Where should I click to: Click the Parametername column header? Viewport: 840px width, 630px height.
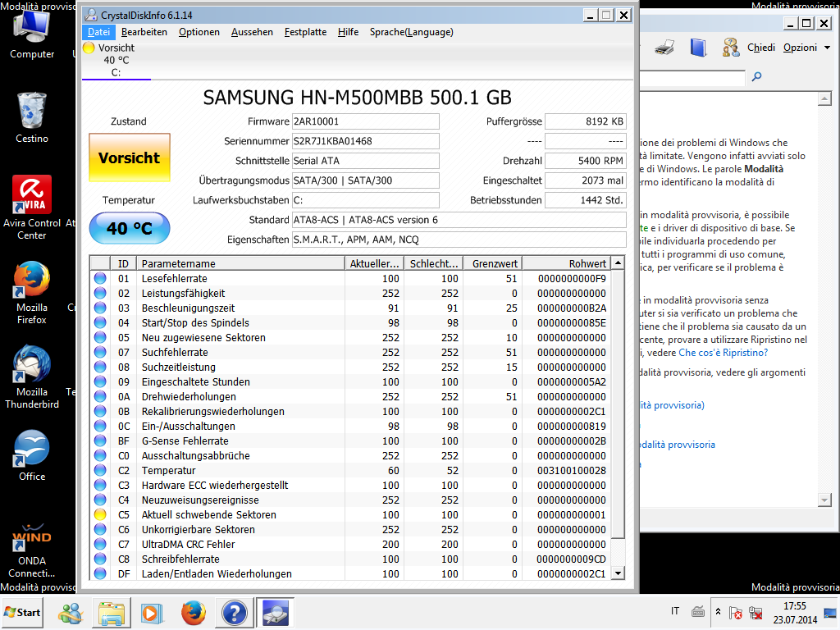point(240,263)
